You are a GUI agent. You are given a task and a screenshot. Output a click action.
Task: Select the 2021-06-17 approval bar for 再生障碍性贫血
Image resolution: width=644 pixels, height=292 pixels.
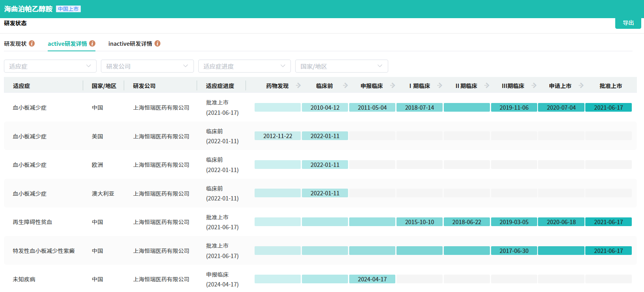point(608,222)
